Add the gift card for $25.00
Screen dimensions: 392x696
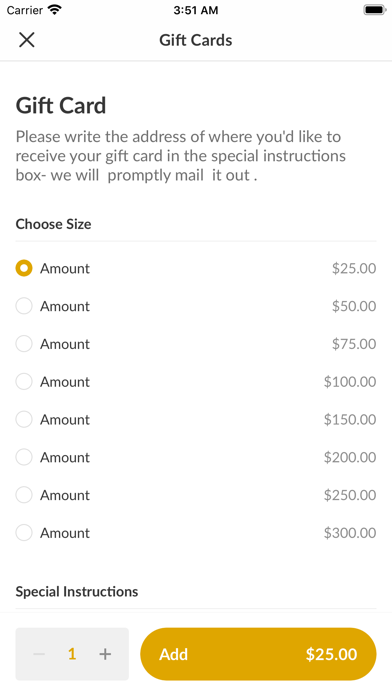point(258,654)
